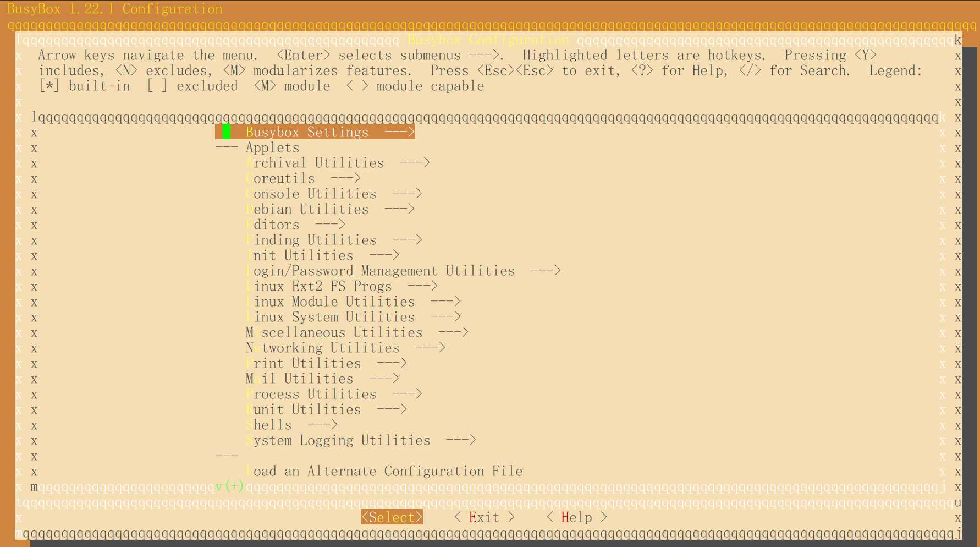Click the Exit button
This screenshot has width=980, height=547.
(x=485, y=517)
